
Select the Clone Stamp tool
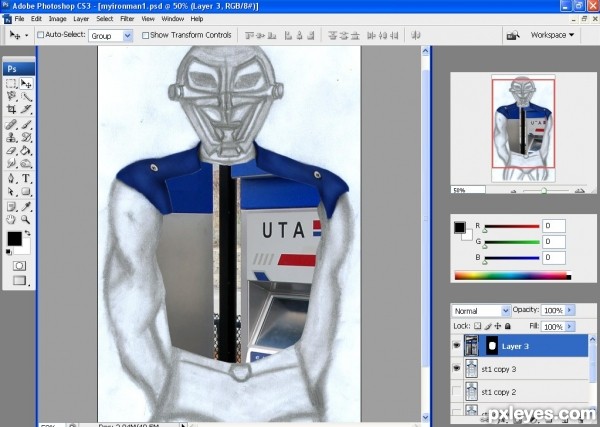point(11,137)
